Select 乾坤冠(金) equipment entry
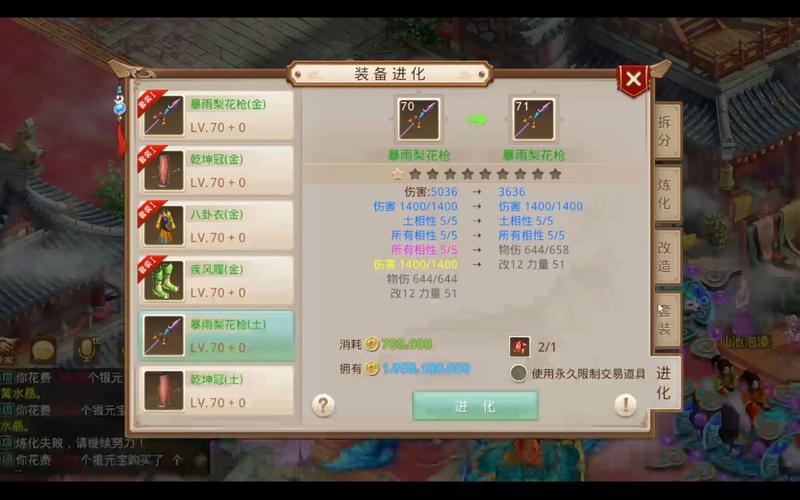Screen dimensions: 800x500 pyautogui.click(x=216, y=170)
